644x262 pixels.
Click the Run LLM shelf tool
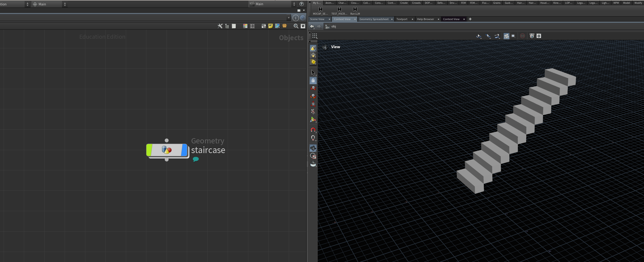(355, 11)
